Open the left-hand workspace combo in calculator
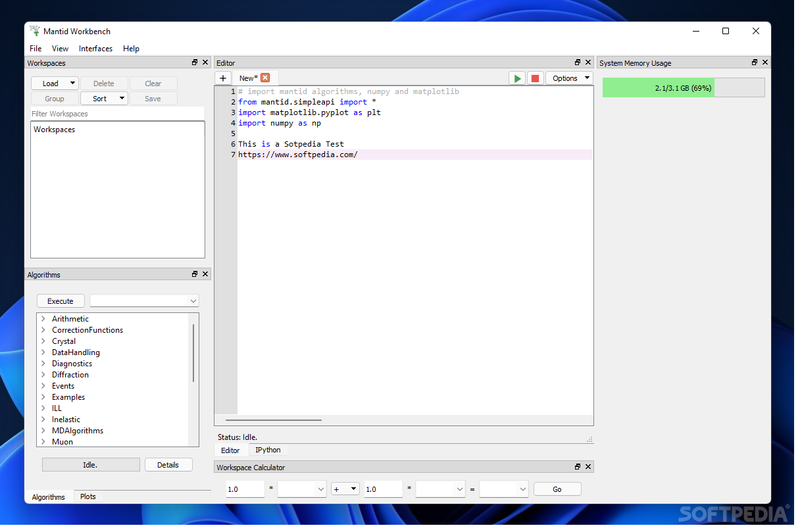 [302, 489]
